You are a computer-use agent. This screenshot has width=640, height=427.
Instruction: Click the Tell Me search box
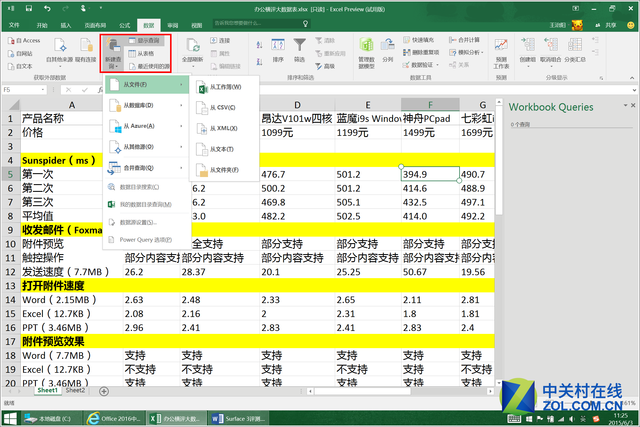point(261,24)
